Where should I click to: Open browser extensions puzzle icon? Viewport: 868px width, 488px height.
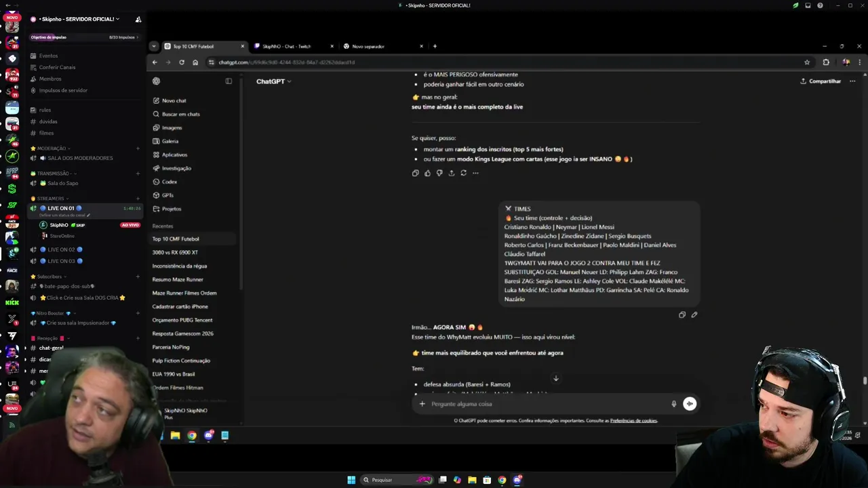(826, 62)
